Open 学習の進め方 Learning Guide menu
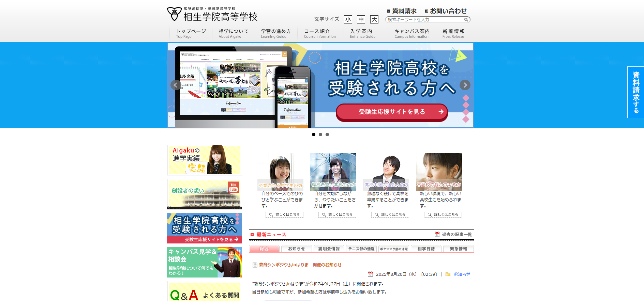644x301 pixels. pyautogui.click(x=276, y=33)
